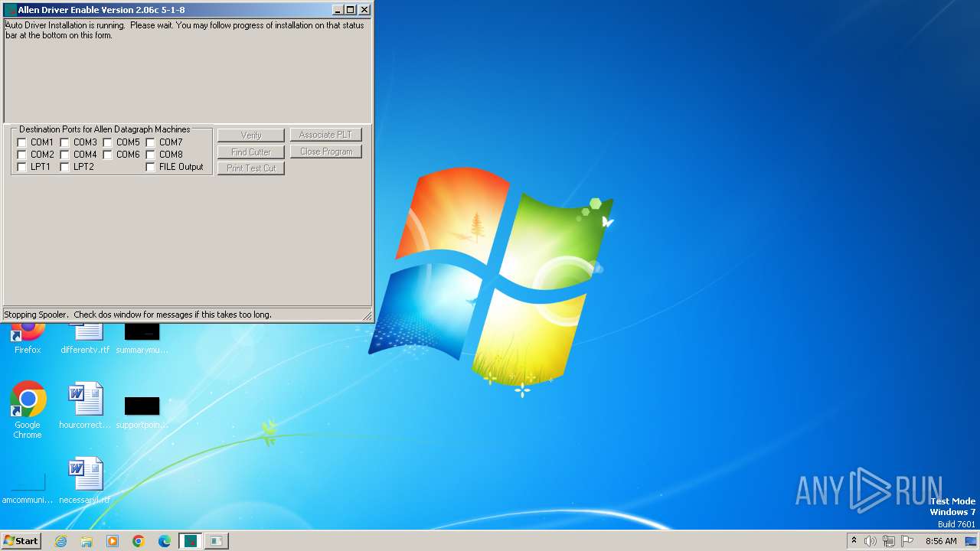Open the volume control tray icon
980x551 pixels.
[871, 541]
